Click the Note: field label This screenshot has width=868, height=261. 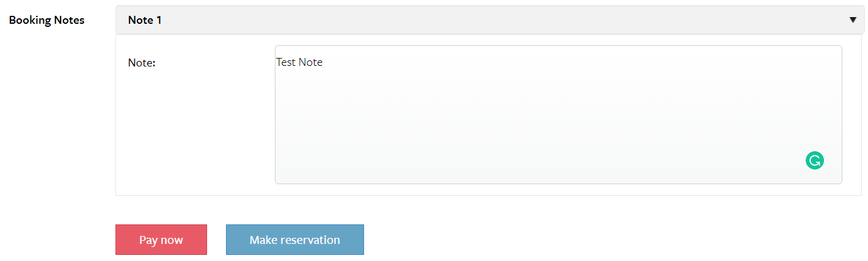(142, 62)
